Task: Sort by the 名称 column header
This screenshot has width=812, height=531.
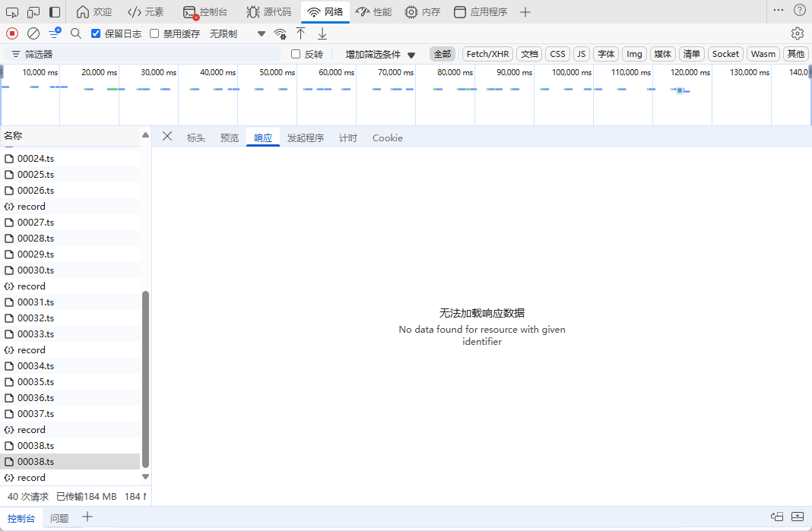Action: [71, 135]
